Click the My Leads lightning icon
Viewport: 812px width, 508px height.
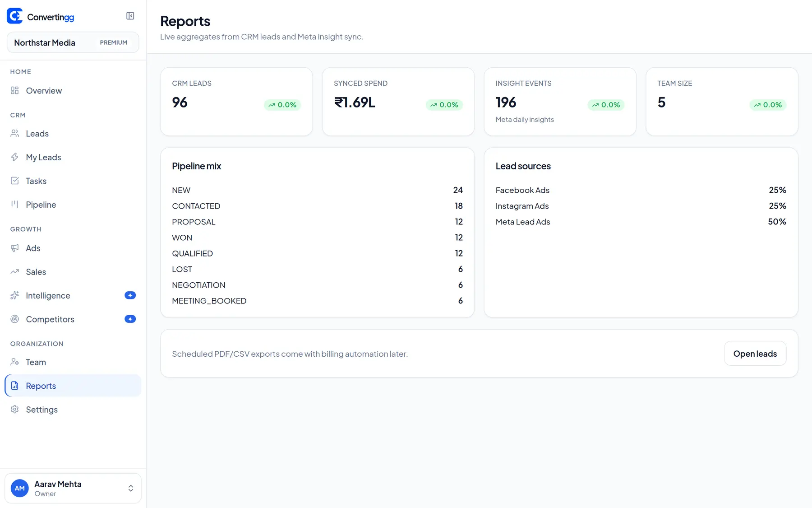coord(15,157)
